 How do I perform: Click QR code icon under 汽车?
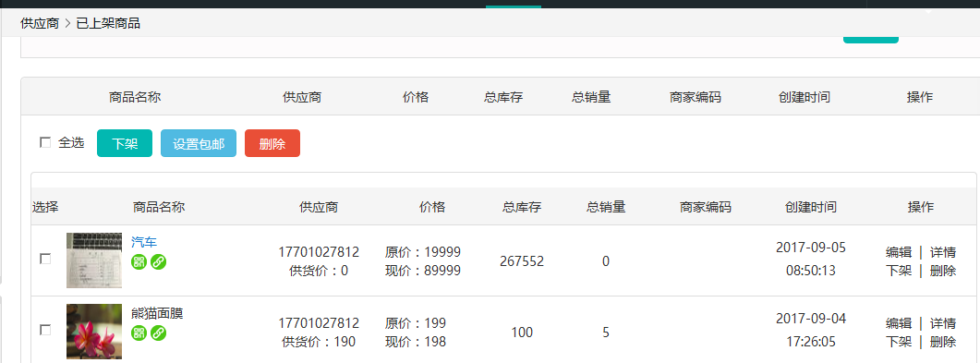coord(139,261)
